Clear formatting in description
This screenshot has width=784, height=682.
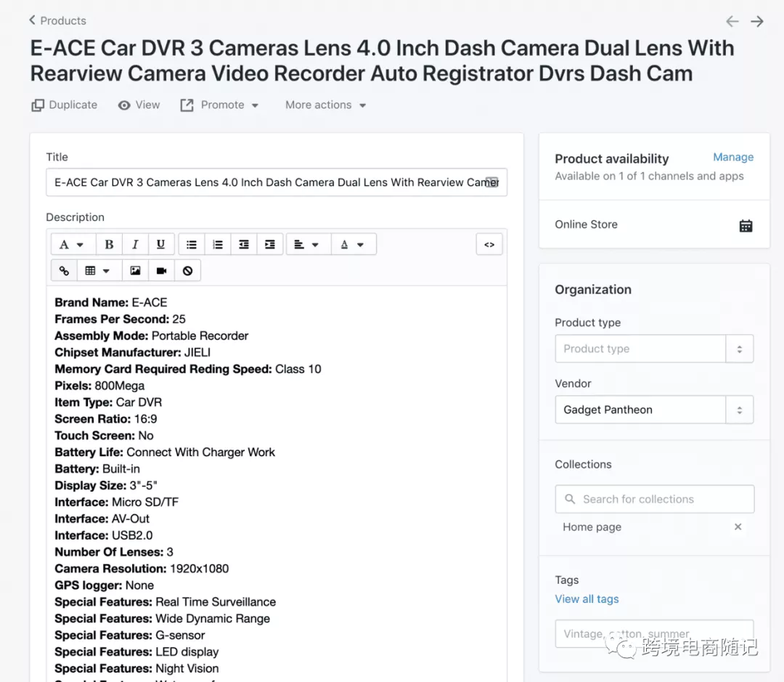pos(187,271)
